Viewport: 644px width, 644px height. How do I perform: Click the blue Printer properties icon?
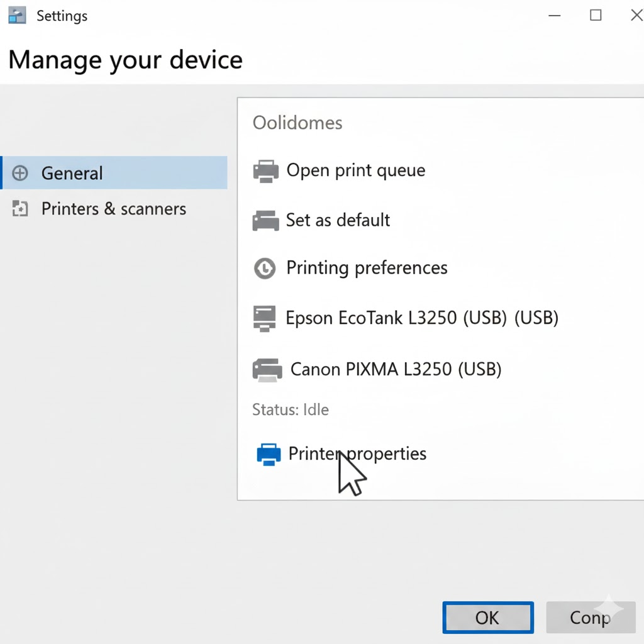click(269, 454)
